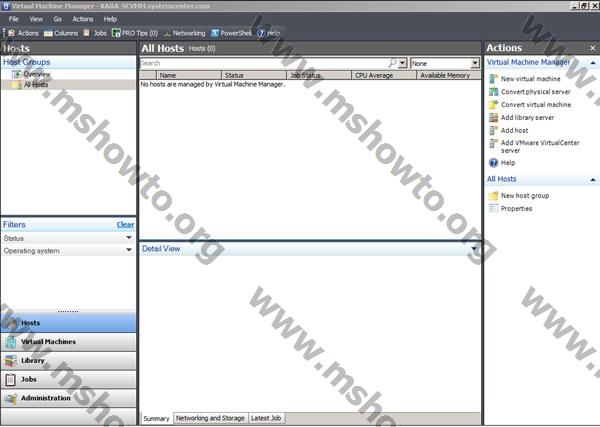
Task: Click the navigation pane resize grip dots
Action: point(68,311)
